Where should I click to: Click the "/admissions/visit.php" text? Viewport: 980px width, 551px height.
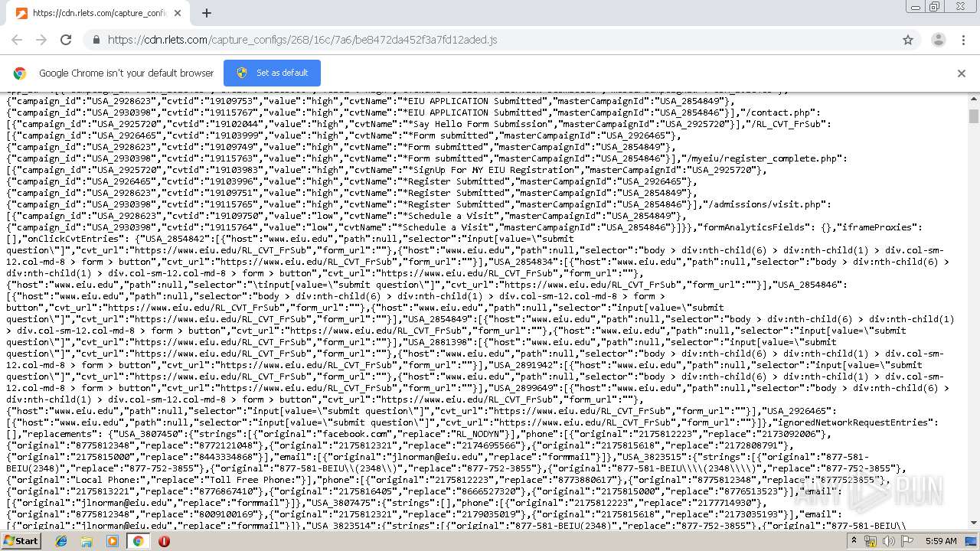coord(767,204)
